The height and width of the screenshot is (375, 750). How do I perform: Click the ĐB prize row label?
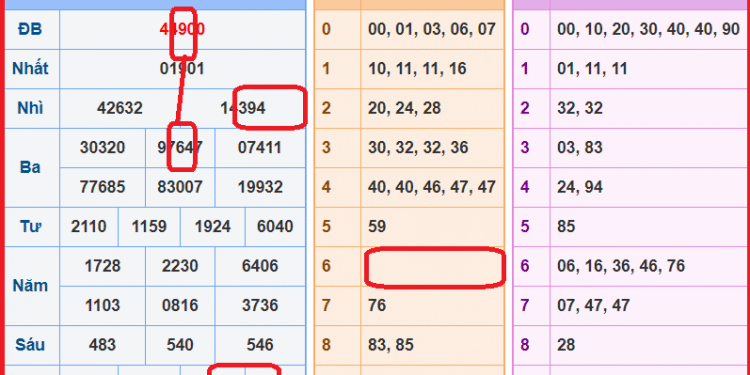[x=30, y=30]
